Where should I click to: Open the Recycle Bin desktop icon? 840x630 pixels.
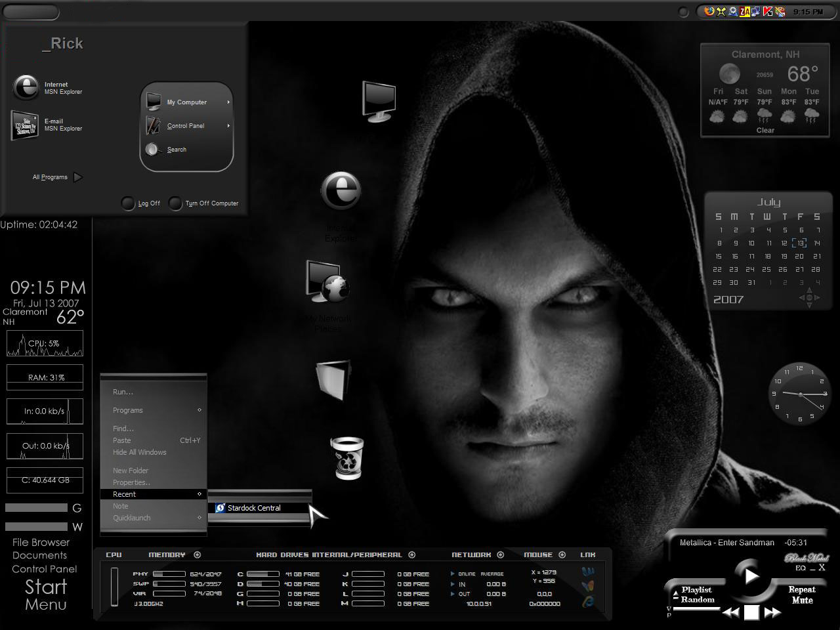point(346,458)
